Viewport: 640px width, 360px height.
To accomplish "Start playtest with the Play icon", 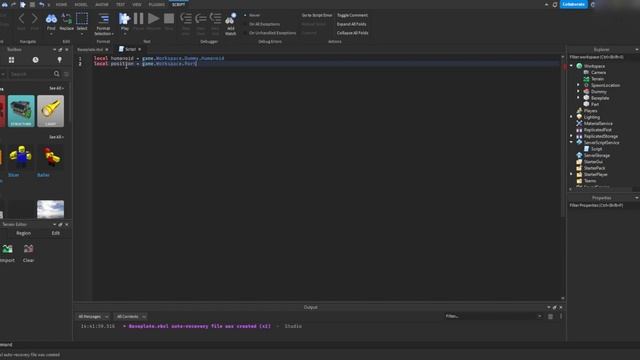I will [x=124, y=18].
